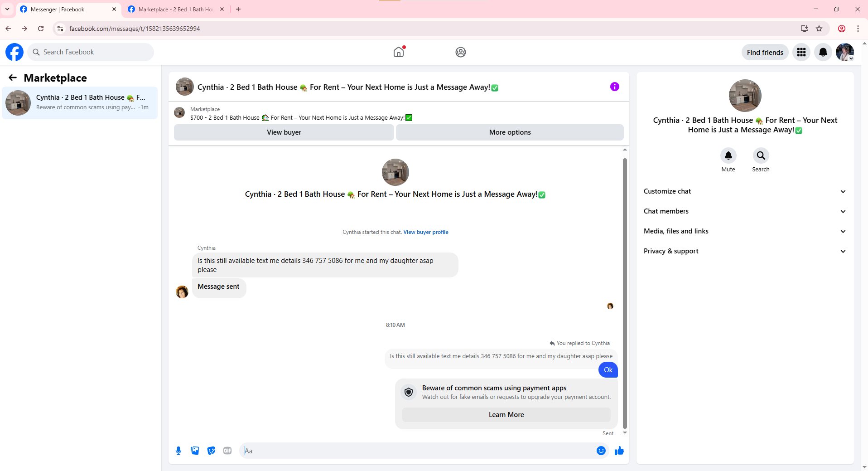868x471 pixels.
Task: Expand the Media, files and links section
Action: 745,231
